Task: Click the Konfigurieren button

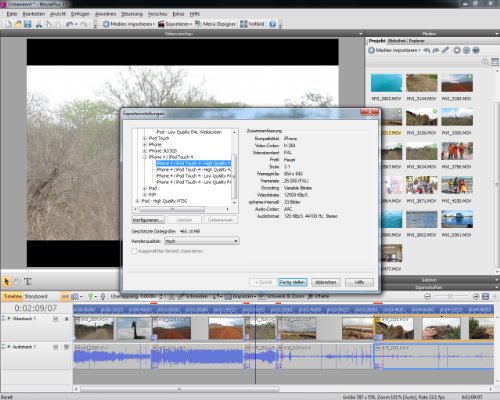Action: click(x=148, y=220)
